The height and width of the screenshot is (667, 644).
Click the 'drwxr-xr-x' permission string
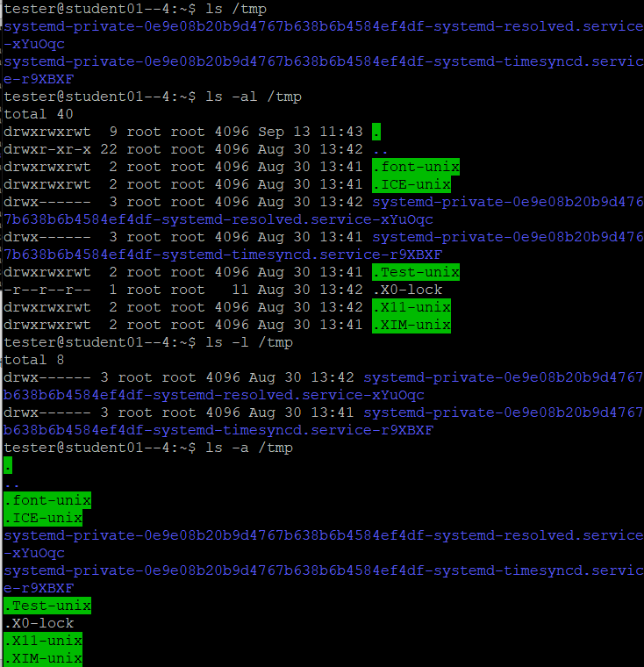[47, 149]
